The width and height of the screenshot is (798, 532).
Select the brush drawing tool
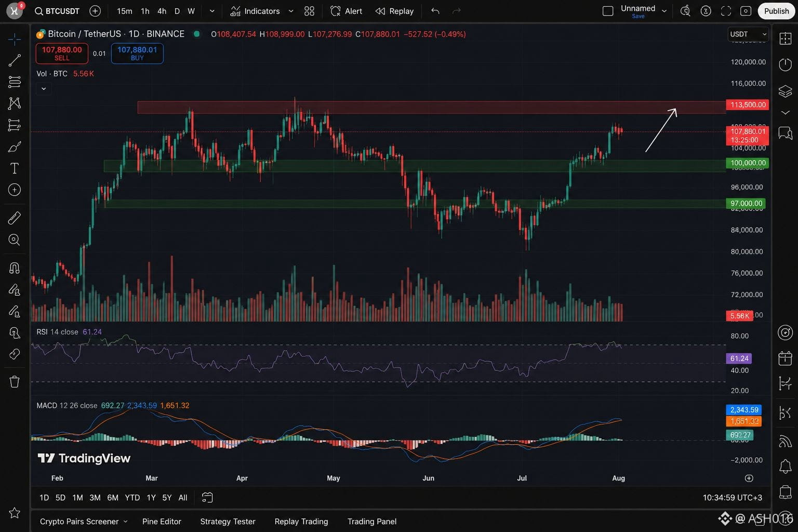pos(15,147)
